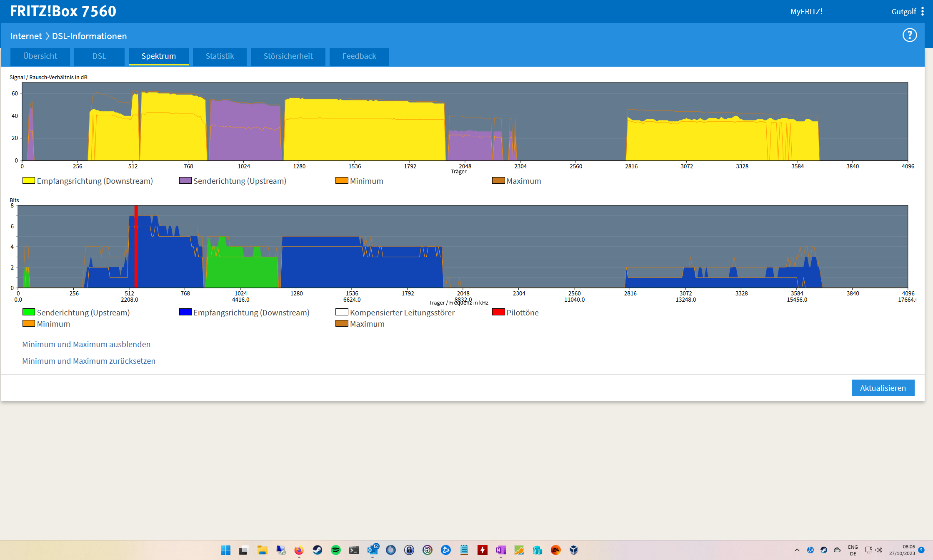Open Outlook from the taskbar
Image resolution: width=933 pixels, height=560 pixels.
point(373,550)
